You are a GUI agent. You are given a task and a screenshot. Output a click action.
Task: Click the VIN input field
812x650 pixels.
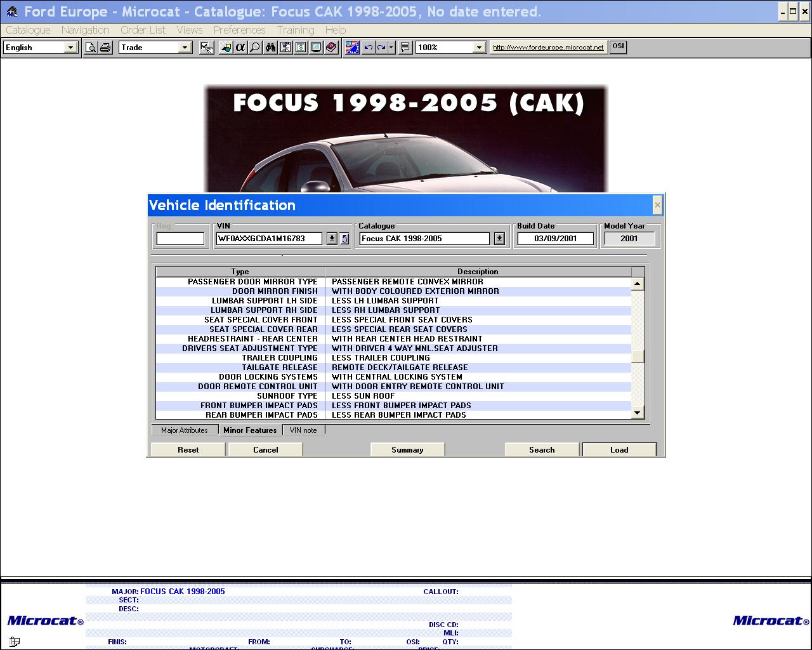click(269, 239)
